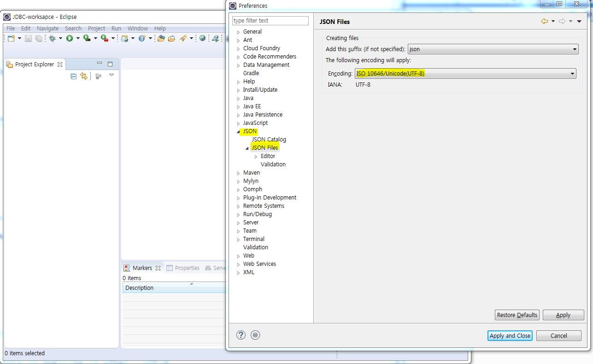593x364 pixels.
Task: Open the Help menu in the menu bar
Action: click(x=160, y=28)
